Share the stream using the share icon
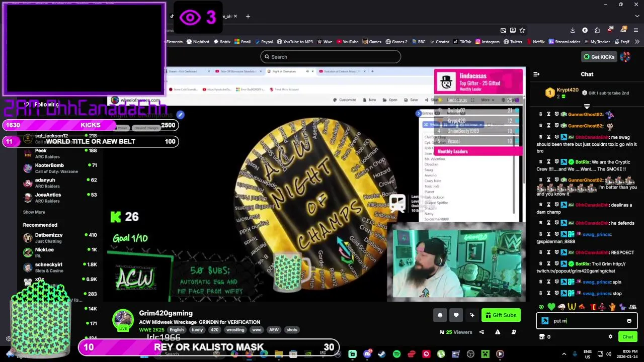644x362 pixels. [481, 332]
